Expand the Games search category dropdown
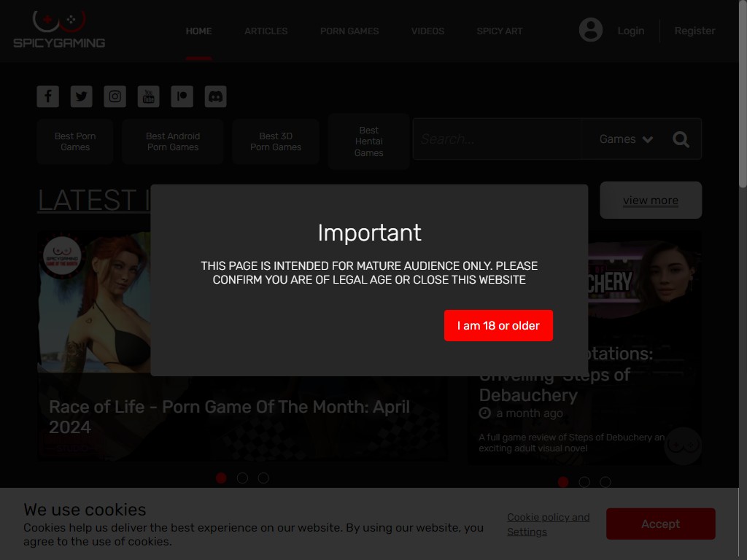This screenshot has width=747, height=560. [626, 139]
